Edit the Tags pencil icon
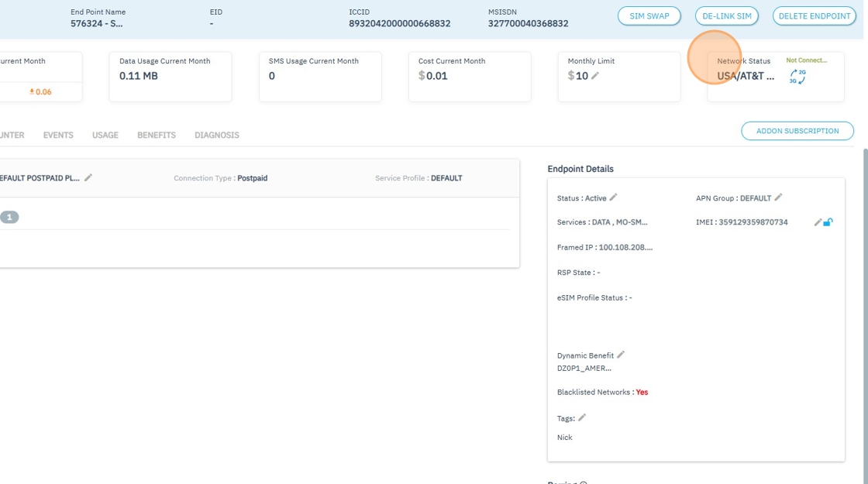This screenshot has width=868, height=484. [x=582, y=417]
